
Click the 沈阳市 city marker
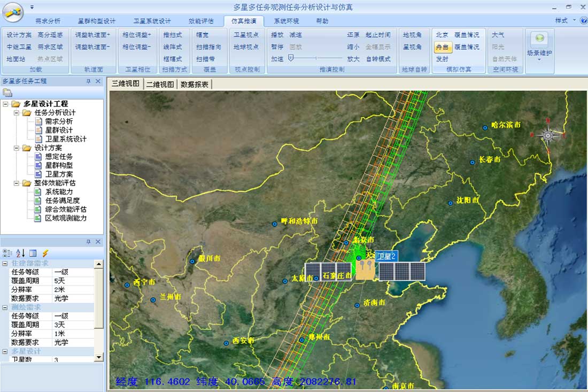coord(451,203)
